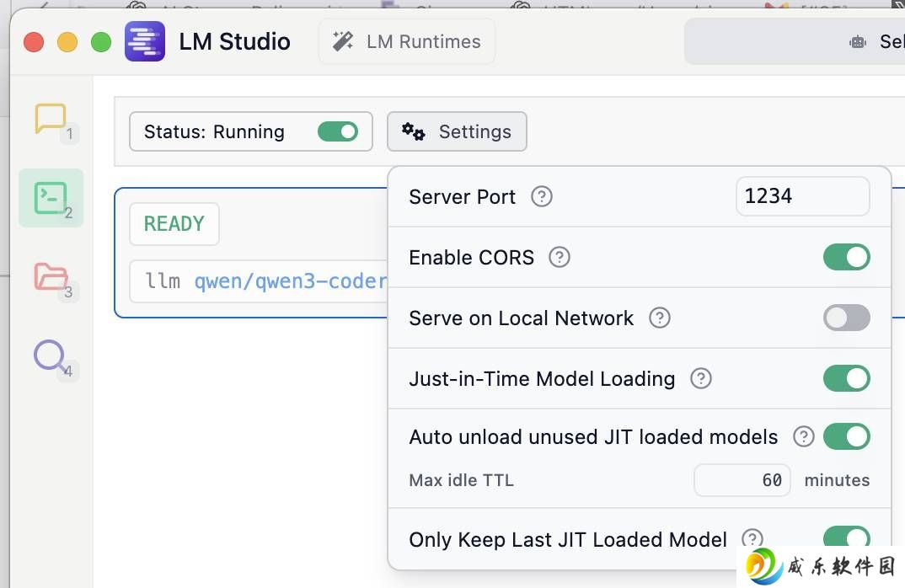Image resolution: width=905 pixels, height=588 pixels.
Task: Click the LM Studio app logo
Action: point(145,41)
